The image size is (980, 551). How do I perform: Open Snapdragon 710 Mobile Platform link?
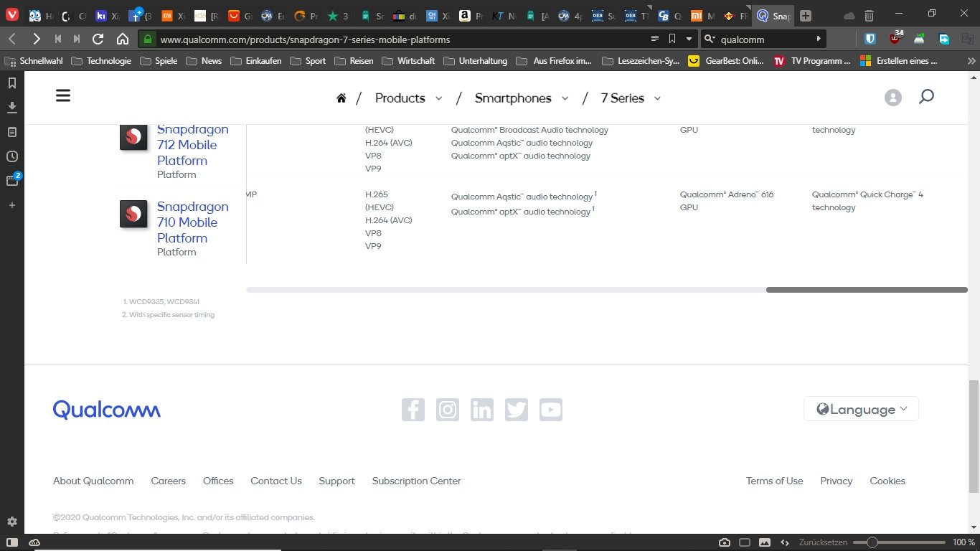coord(193,222)
